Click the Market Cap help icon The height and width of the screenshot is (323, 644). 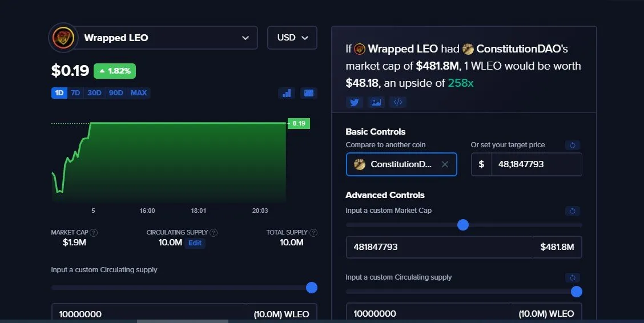coord(94,233)
